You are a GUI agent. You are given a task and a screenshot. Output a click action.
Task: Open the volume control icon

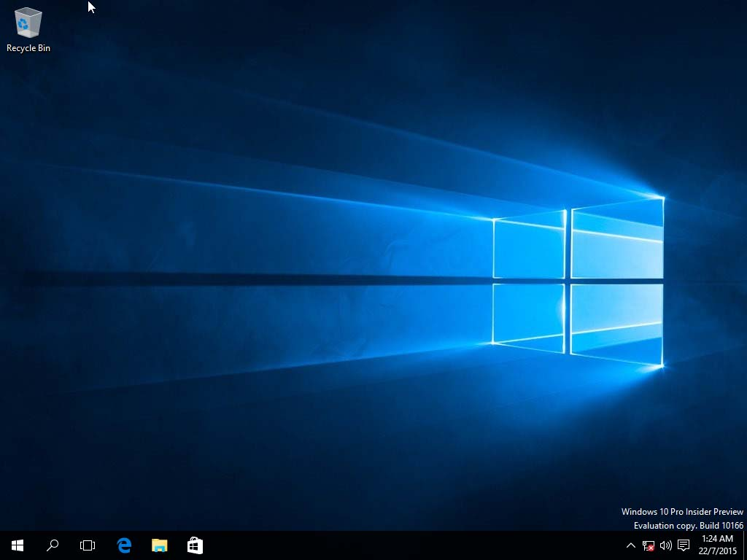point(665,545)
